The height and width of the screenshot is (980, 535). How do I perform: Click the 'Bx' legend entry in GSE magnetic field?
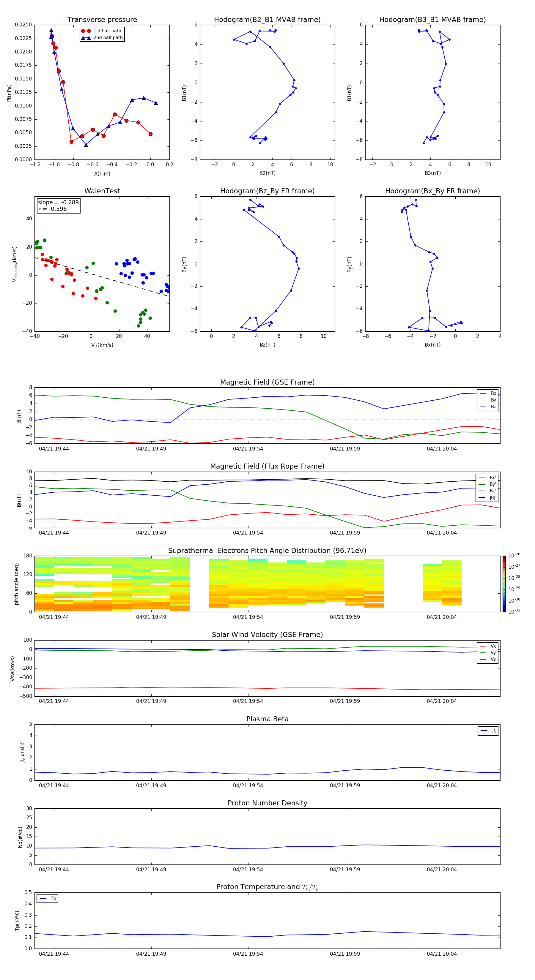click(488, 393)
